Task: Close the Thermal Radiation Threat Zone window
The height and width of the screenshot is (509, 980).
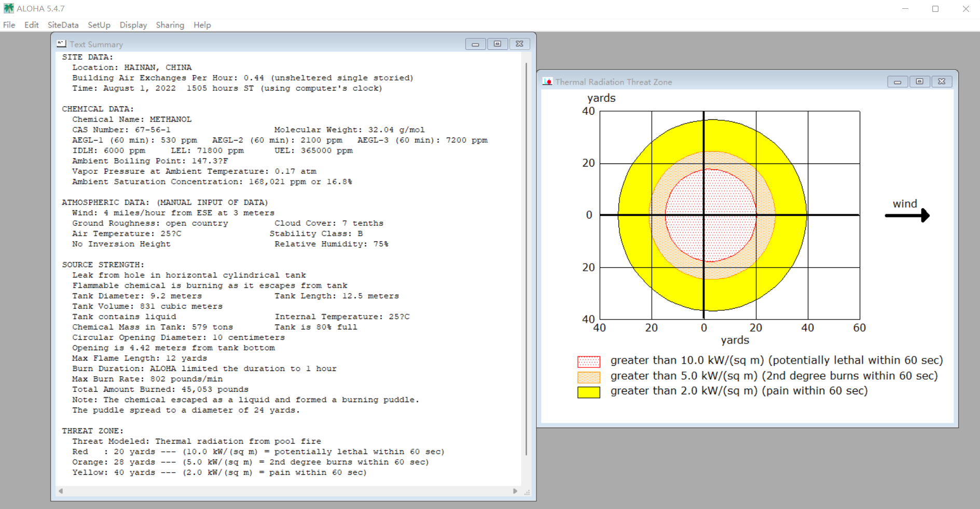Action: 942,81
